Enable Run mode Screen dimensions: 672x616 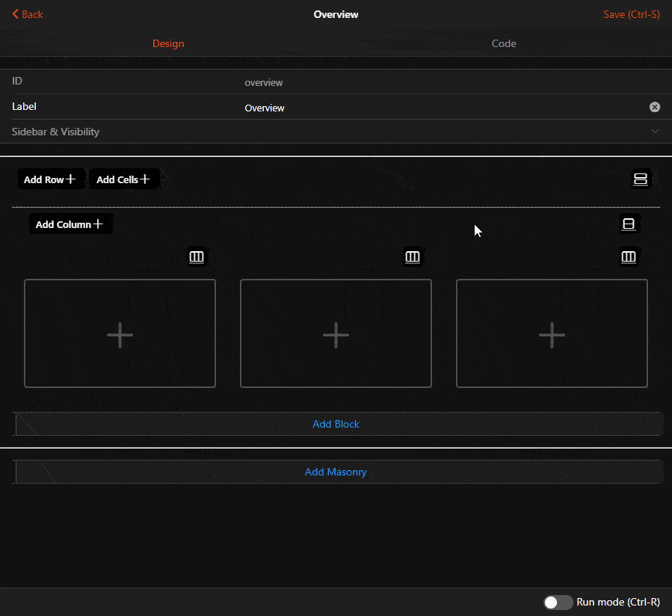coord(558,602)
